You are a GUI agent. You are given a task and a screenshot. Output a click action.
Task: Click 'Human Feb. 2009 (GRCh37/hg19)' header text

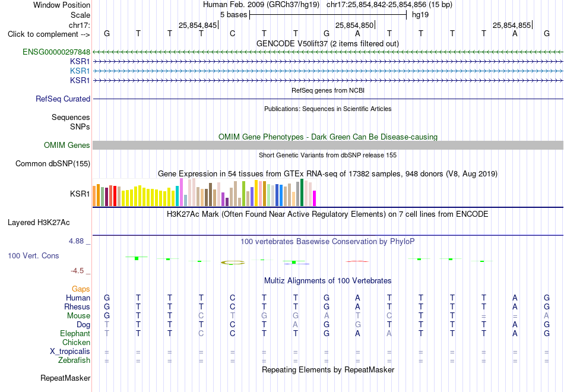261,5
